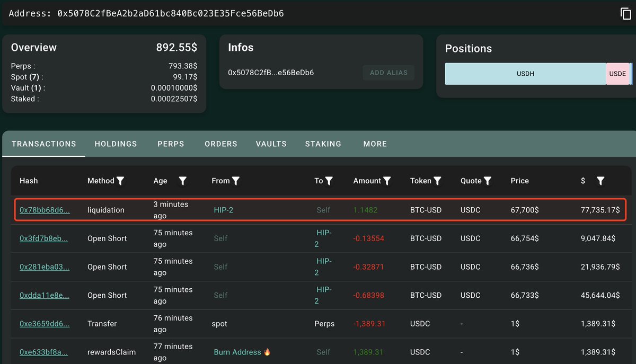The width and height of the screenshot is (636, 364).
Task: Select the Staking tab
Action: 323,144
